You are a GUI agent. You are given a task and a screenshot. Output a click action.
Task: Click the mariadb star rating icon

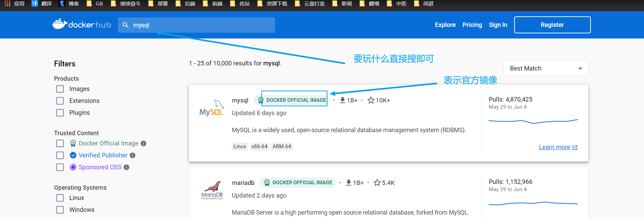click(x=377, y=183)
